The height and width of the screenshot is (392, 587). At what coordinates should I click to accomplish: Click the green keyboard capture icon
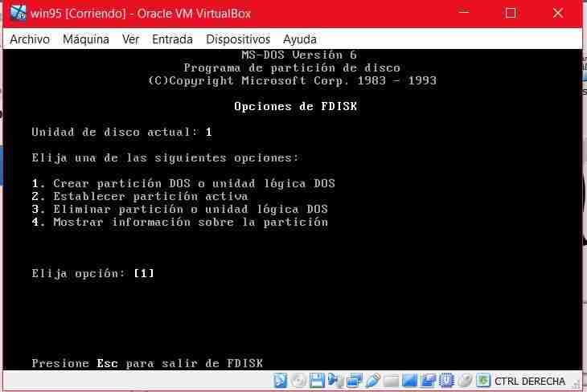pos(483,381)
